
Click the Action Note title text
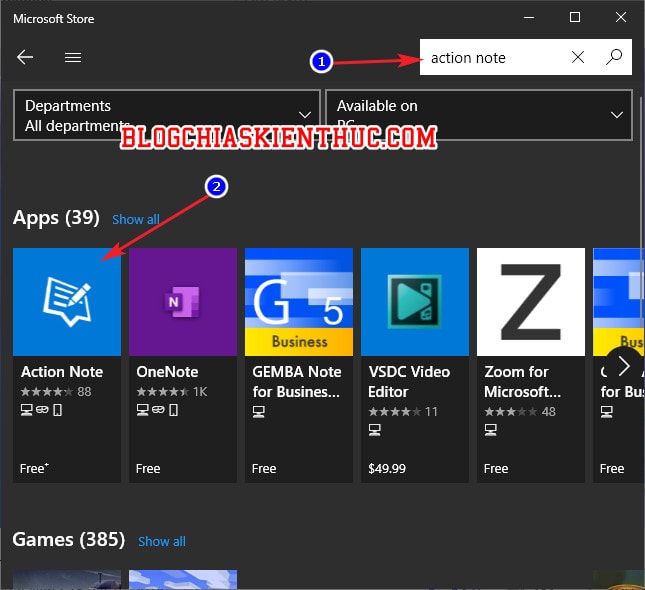click(x=62, y=372)
